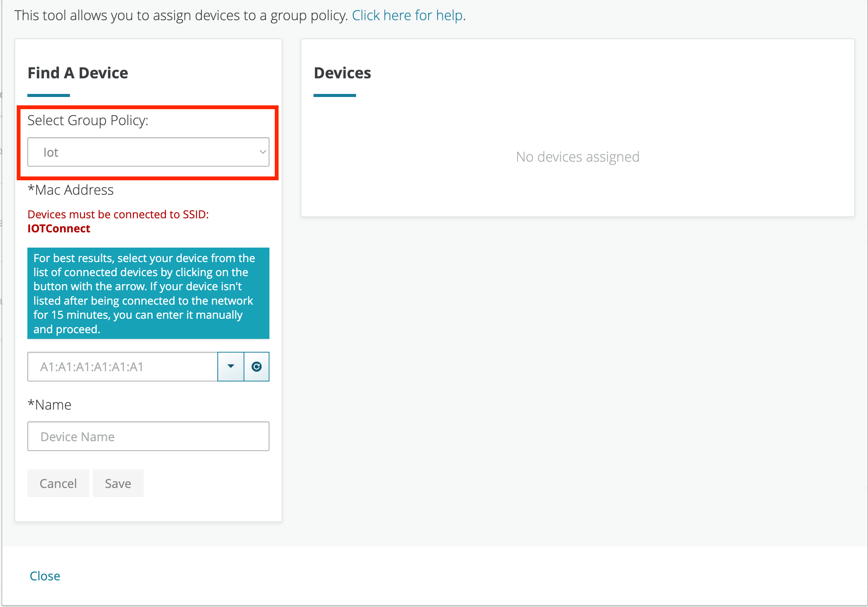This screenshot has width=868, height=607.
Task: Focus the Mac Address input field
Action: pos(122,367)
